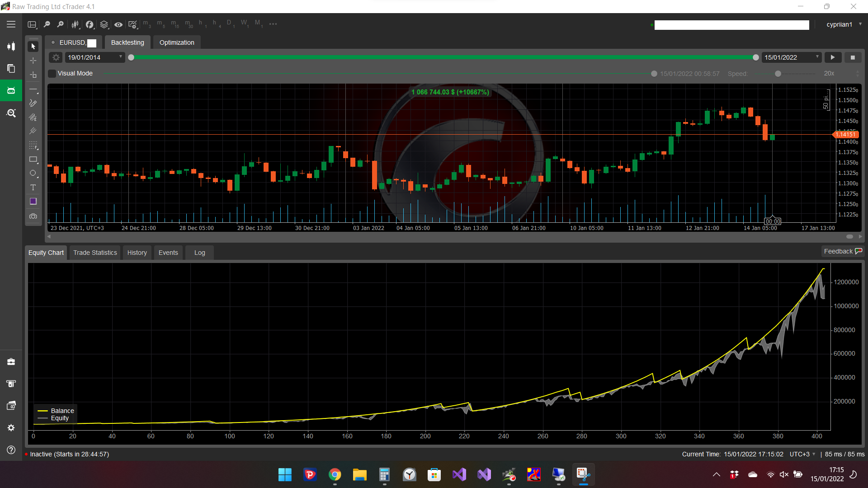The height and width of the screenshot is (488, 868).
Task: Select the ellipse shape tool
Action: click(33, 174)
